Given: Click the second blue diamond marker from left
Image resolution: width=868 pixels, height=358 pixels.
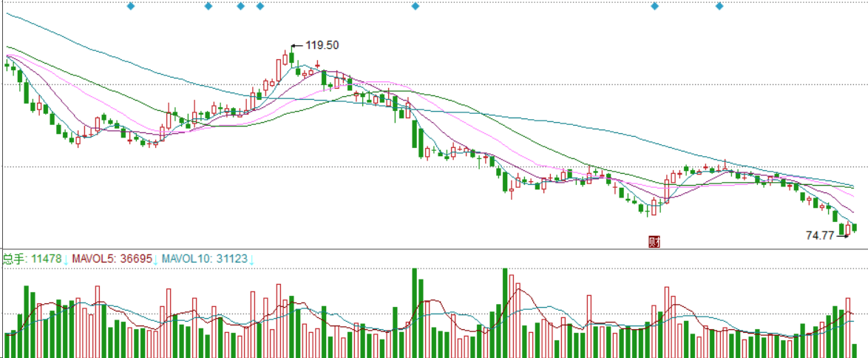Looking at the screenshot, I should pos(208,6).
